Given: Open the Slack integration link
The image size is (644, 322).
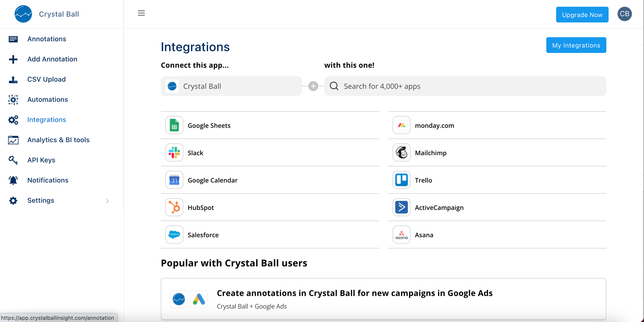Looking at the screenshot, I should coord(270,152).
